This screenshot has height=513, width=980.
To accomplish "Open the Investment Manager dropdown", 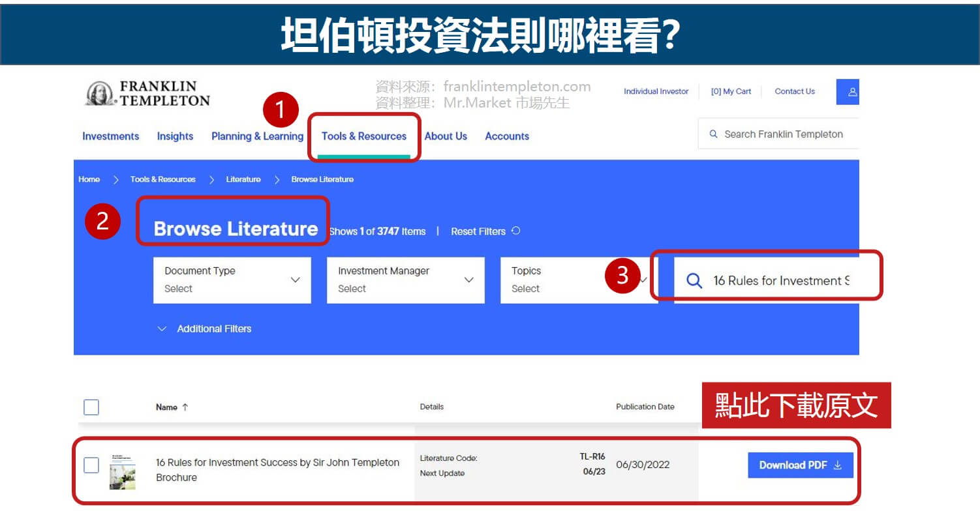I will [x=406, y=280].
